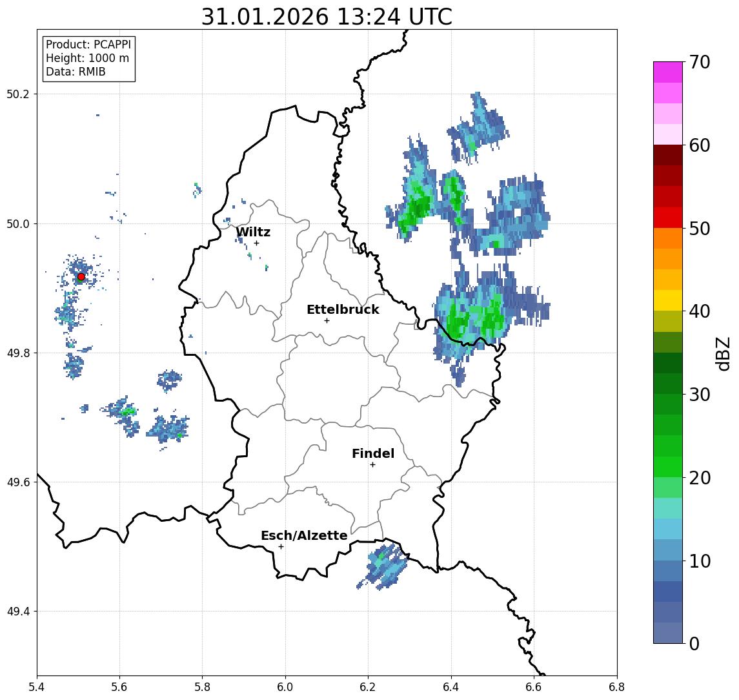Click the 40 value on the colorbar
This screenshot has height=700, width=739.
(x=700, y=311)
